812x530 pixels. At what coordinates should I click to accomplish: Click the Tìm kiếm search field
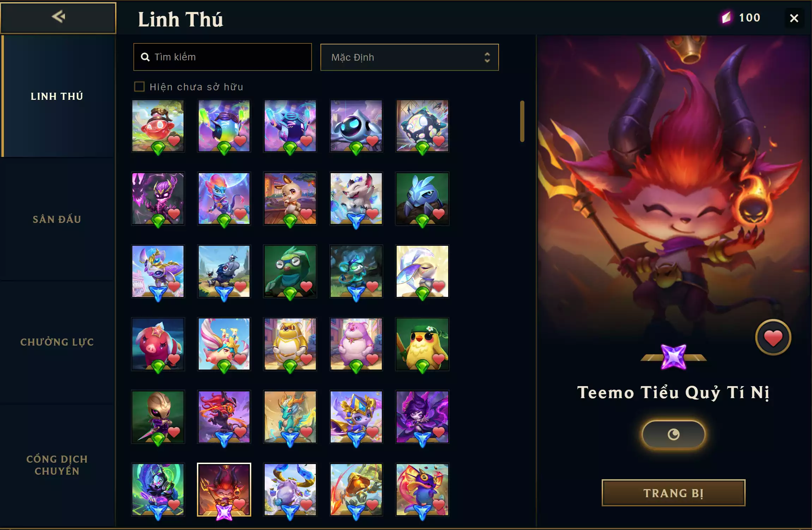pos(222,57)
